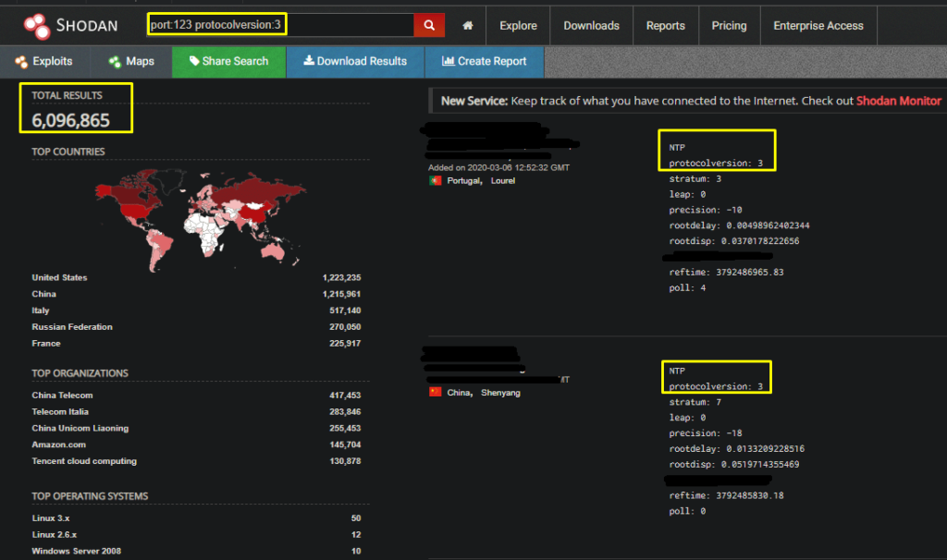947x560 pixels.
Task: Open the home icon in the navbar
Action: [467, 25]
